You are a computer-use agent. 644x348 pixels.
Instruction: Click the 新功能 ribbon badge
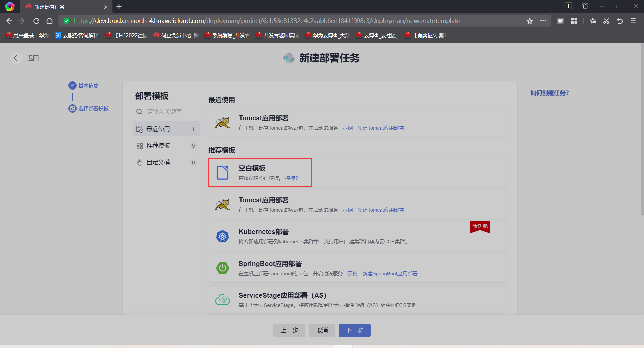point(480,227)
